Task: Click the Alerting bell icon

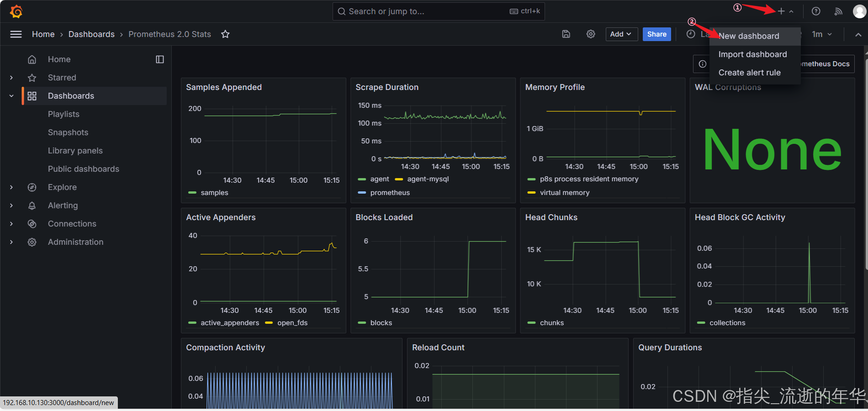Action: (x=32, y=205)
